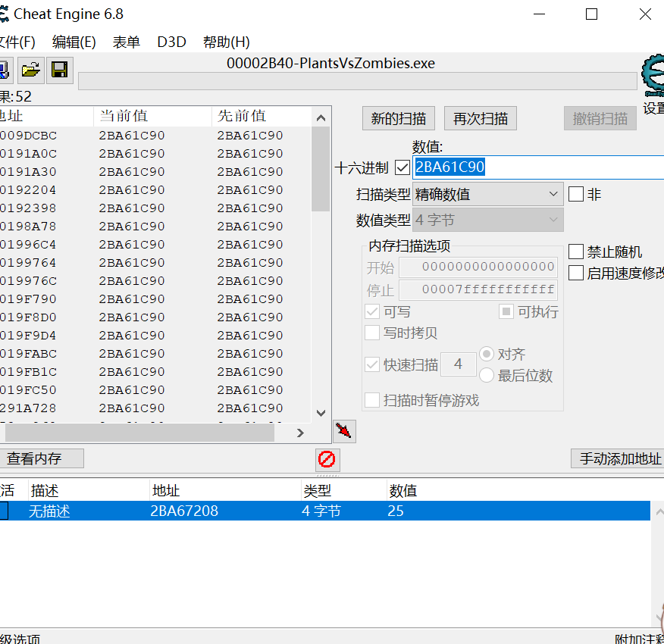Toggle the 可写 writable checkbox
The height and width of the screenshot is (644, 664).
pyautogui.click(x=372, y=311)
